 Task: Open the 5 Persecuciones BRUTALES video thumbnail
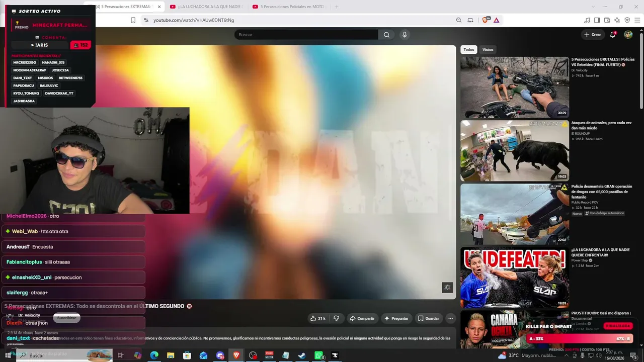pos(515,87)
